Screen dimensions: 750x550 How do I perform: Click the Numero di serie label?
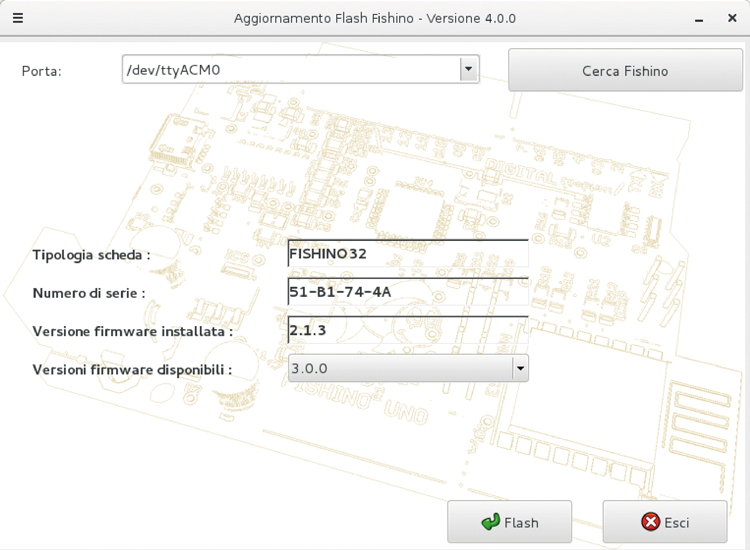(89, 293)
